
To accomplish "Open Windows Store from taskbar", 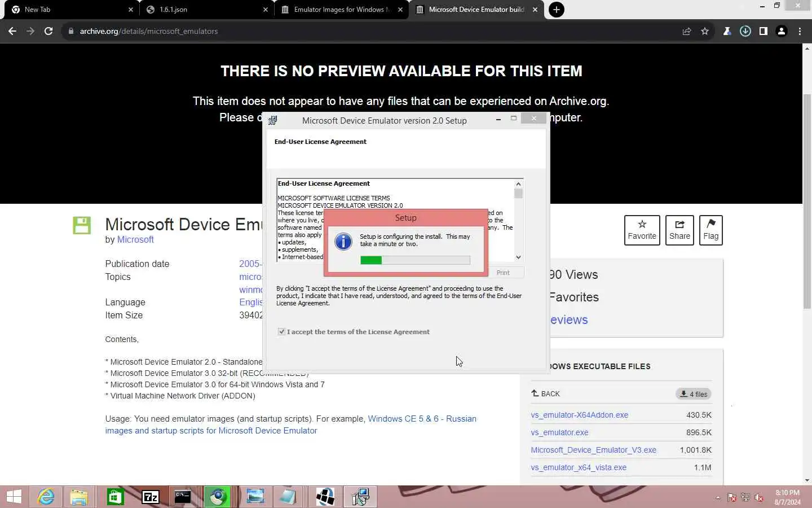I will [115, 497].
